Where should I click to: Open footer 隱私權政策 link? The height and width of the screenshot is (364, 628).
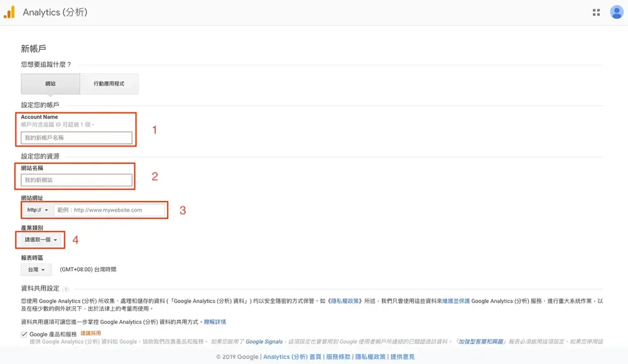[370, 357]
